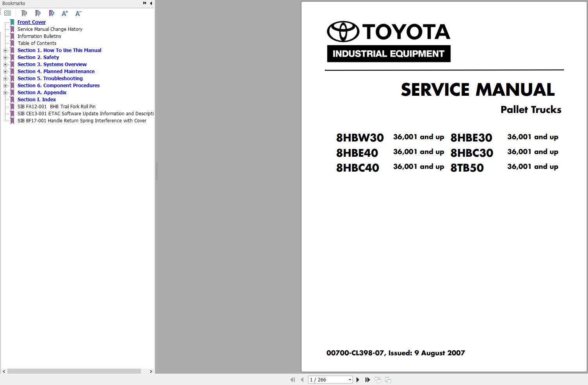Open Section 1. How To Use This Manual
The width and height of the screenshot is (588, 385).
coord(59,50)
